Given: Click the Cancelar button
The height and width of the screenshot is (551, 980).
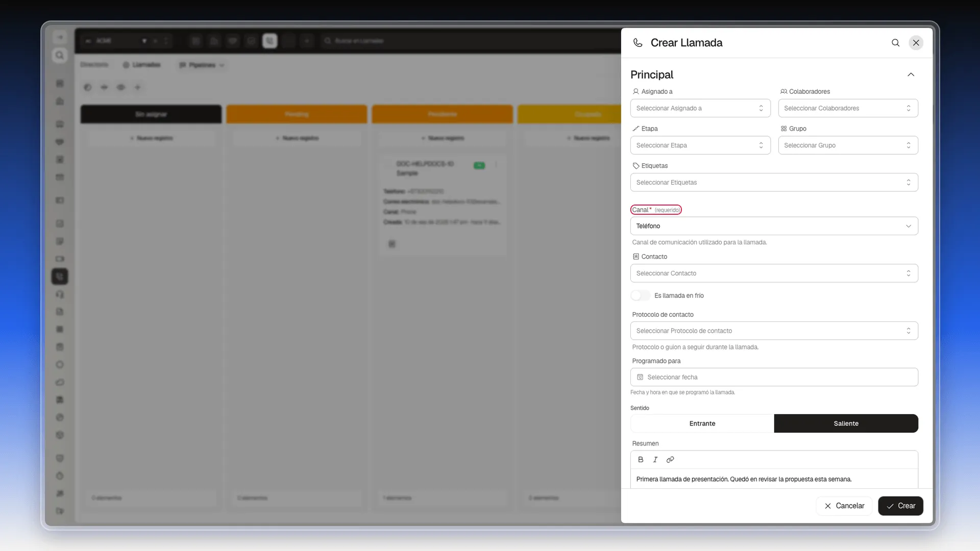Looking at the screenshot, I should pos(844,506).
